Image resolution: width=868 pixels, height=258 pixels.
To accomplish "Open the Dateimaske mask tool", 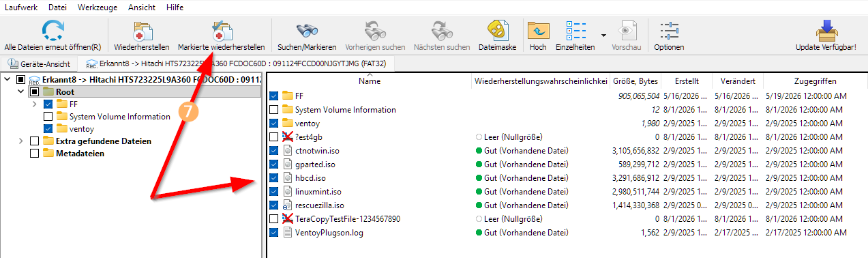I will pyautogui.click(x=497, y=30).
